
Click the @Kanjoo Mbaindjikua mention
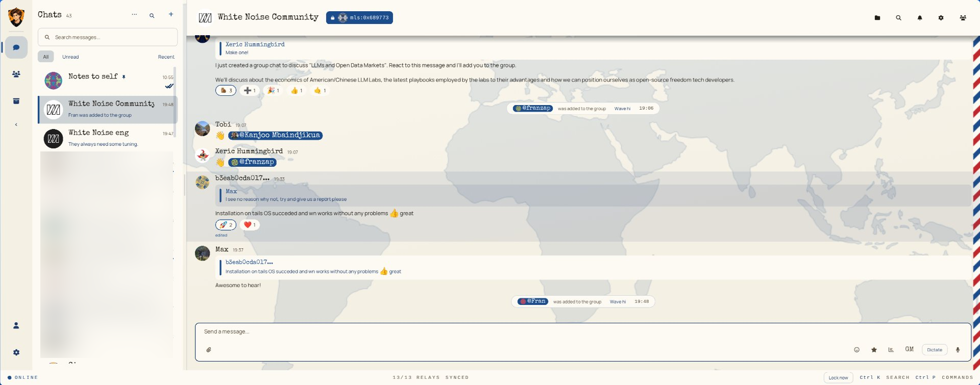click(x=276, y=135)
